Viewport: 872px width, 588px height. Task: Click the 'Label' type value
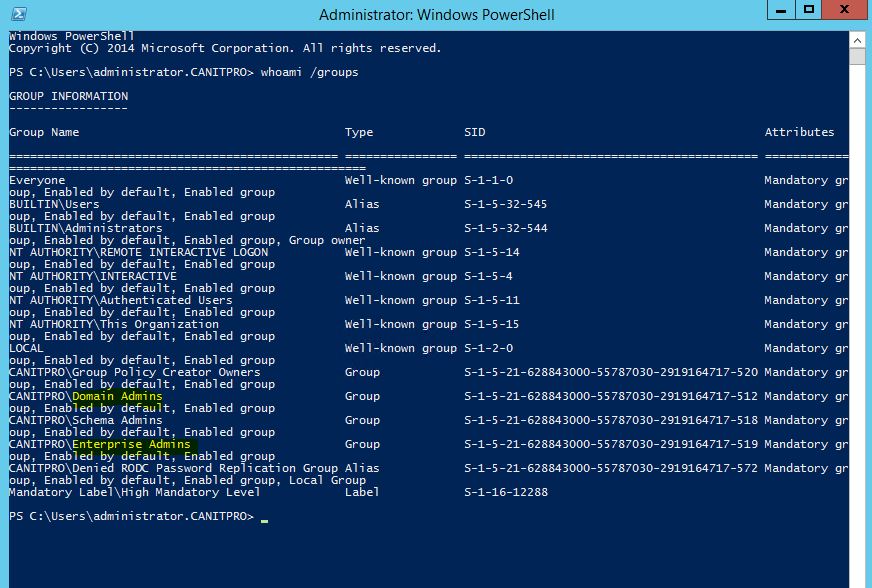point(362,492)
